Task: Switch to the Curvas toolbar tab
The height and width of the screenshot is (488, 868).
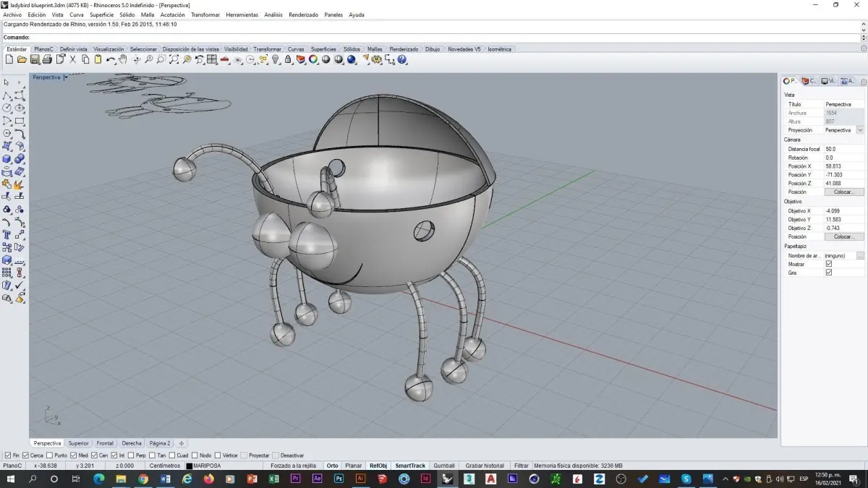Action: pos(296,49)
